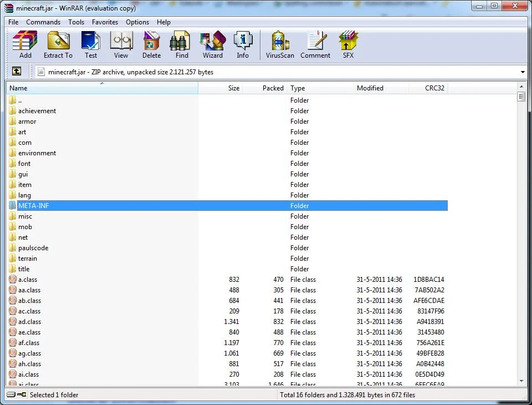
Task: Start VirusScan on the archive
Action: [280, 44]
